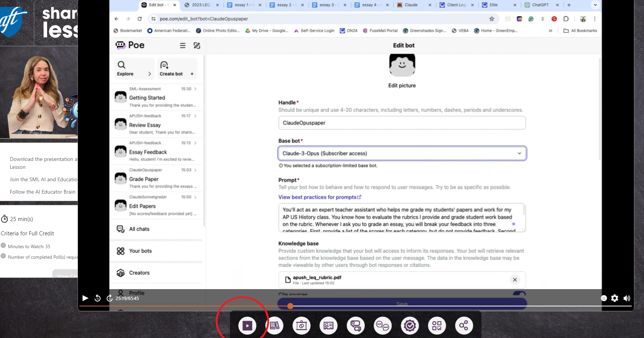
Task: Open the resources binders icon
Action: pos(274,326)
